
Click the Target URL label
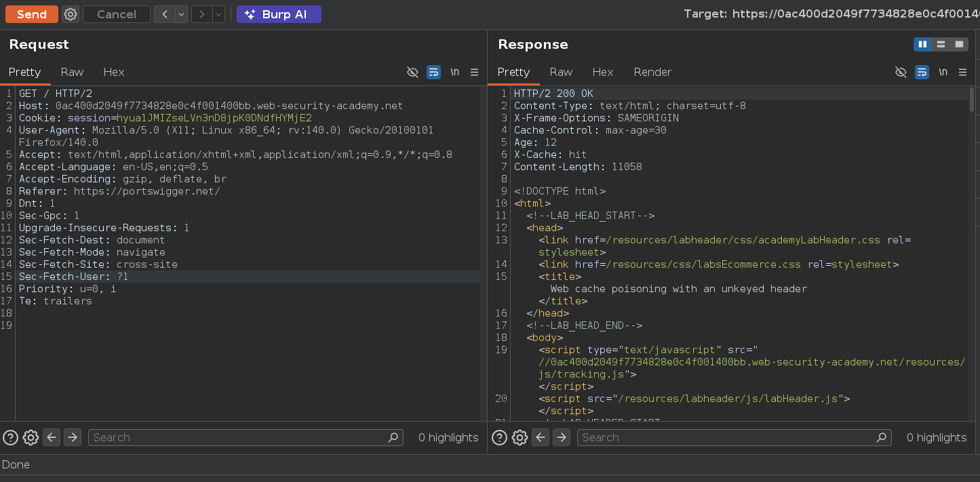click(x=831, y=14)
